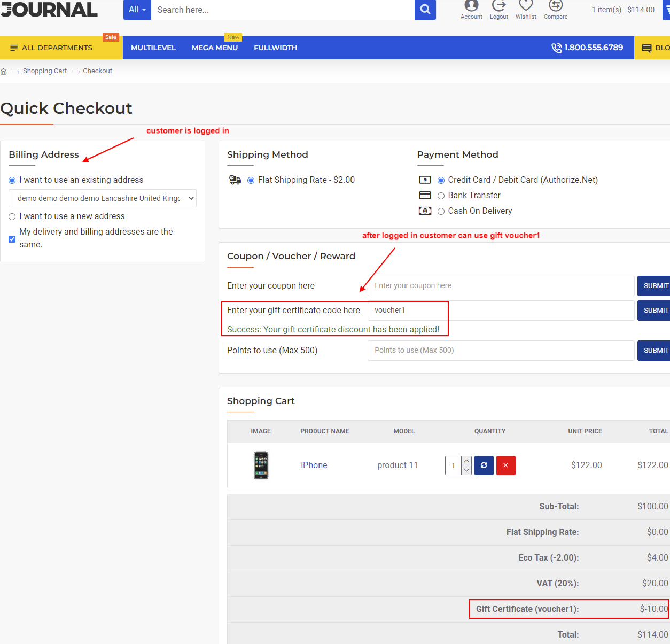
Task: Uncheck delivery and billing addresses same
Action: pos(12,239)
